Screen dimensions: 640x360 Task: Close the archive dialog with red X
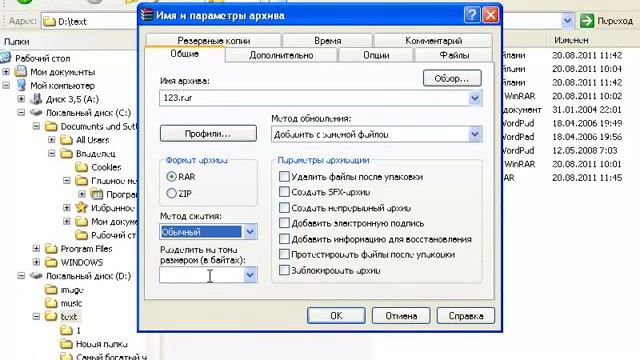click(x=491, y=15)
